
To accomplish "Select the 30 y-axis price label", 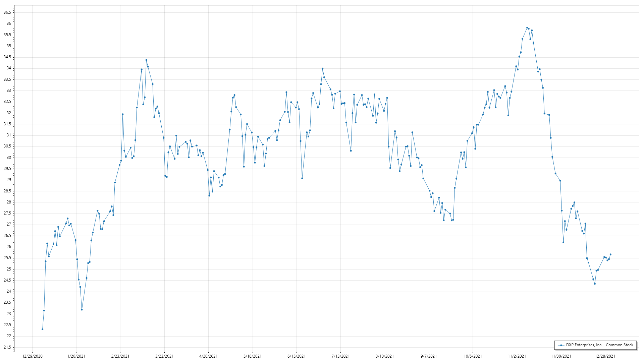I will pos(9,158).
